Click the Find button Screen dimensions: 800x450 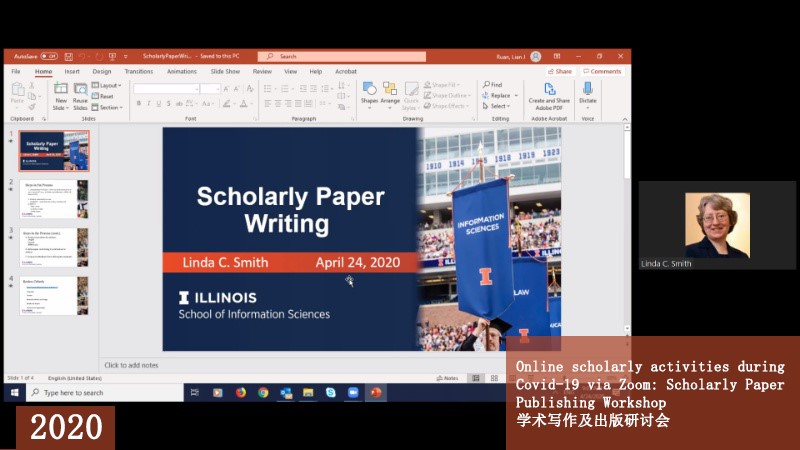(x=492, y=85)
